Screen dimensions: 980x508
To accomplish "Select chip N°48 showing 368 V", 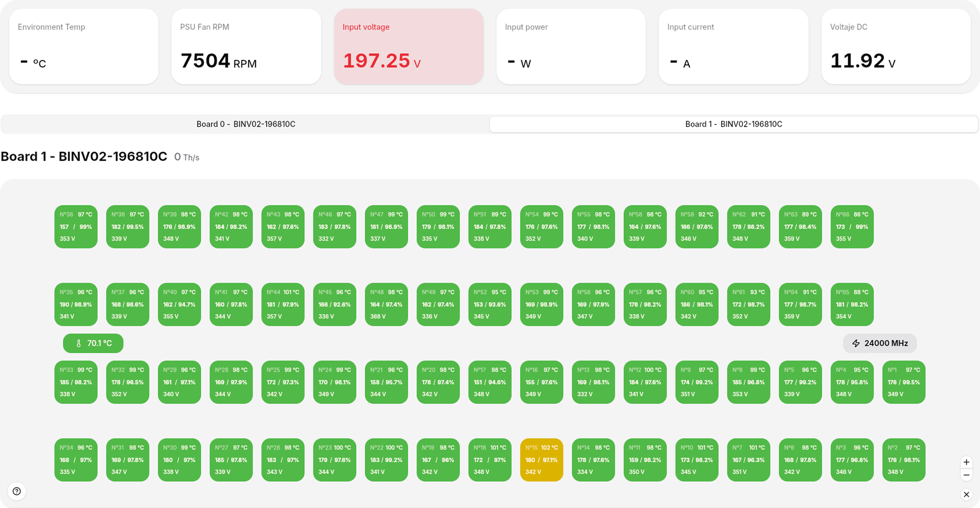I will tap(386, 304).
